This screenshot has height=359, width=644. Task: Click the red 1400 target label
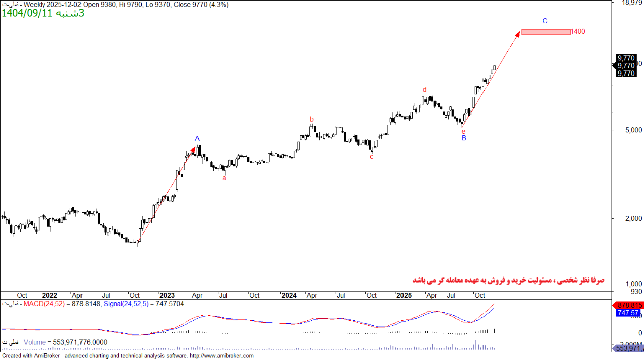click(578, 32)
